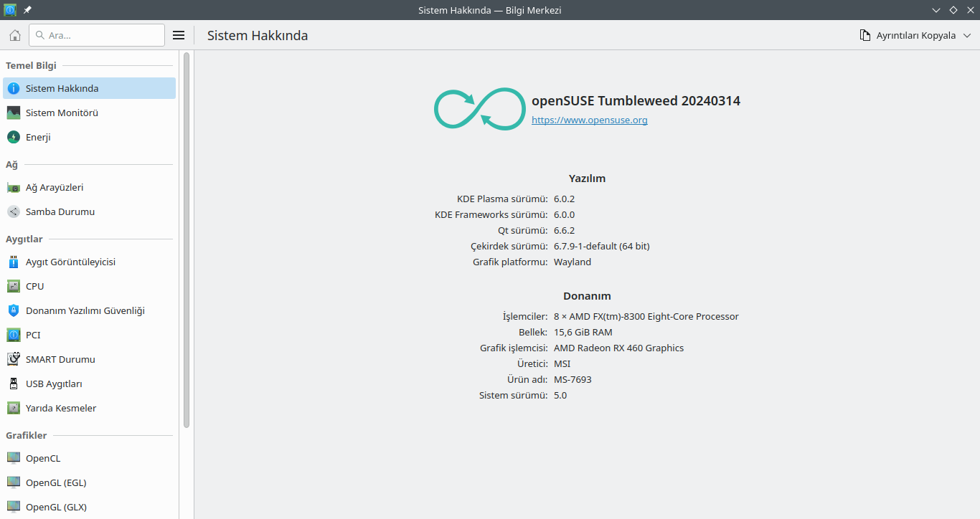980x519 pixels.
Task: Click the Donanım Yazılımı Güvenliği shield icon
Action: [14, 310]
